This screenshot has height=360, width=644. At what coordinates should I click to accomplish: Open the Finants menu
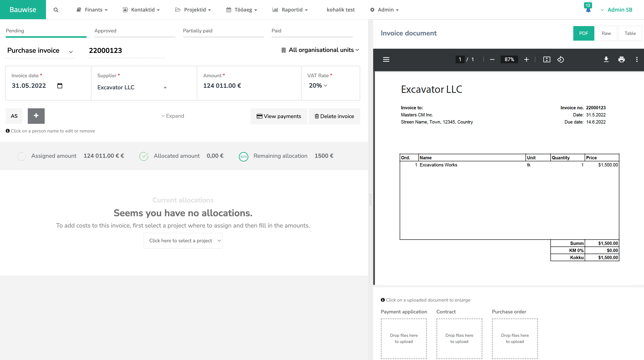(x=92, y=10)
